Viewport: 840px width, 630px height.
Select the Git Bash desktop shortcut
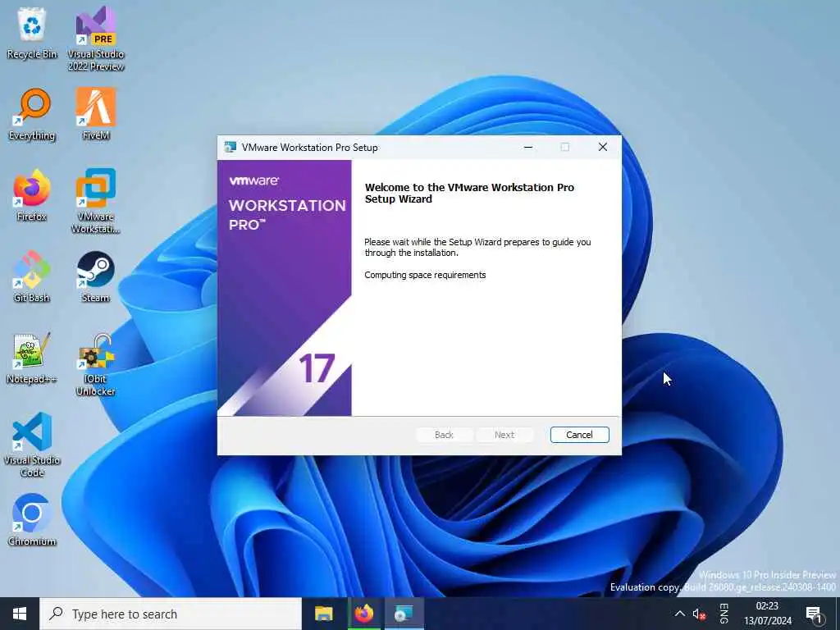pyautogui.click(x=32, y=276)
